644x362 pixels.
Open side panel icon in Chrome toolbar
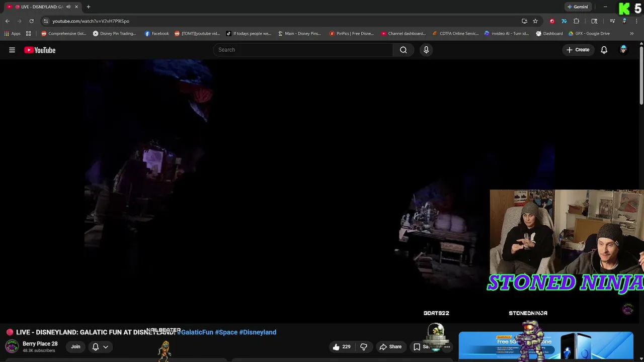coord(594,21)
